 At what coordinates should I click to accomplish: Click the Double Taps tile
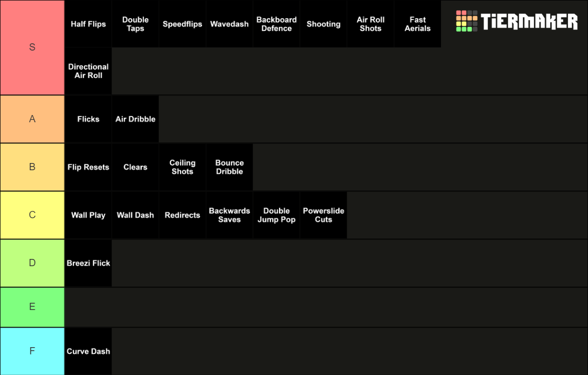(x=135, y=24)
